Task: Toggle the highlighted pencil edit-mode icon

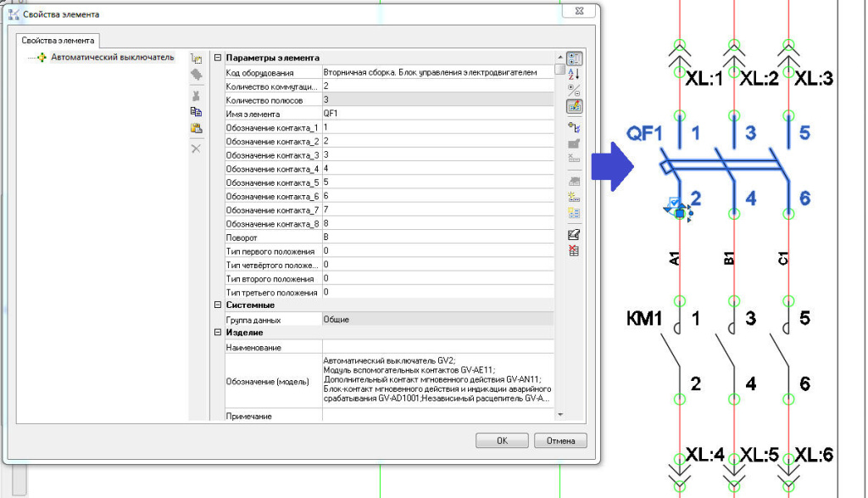Action: [x=574, y=107]
